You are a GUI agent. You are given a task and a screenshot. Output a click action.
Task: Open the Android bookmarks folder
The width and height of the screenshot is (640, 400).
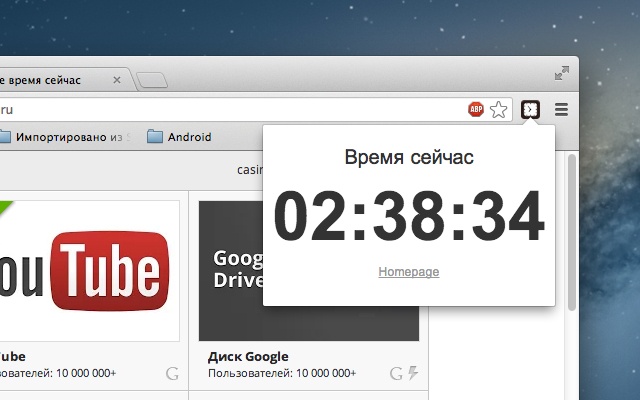point(179,137)
